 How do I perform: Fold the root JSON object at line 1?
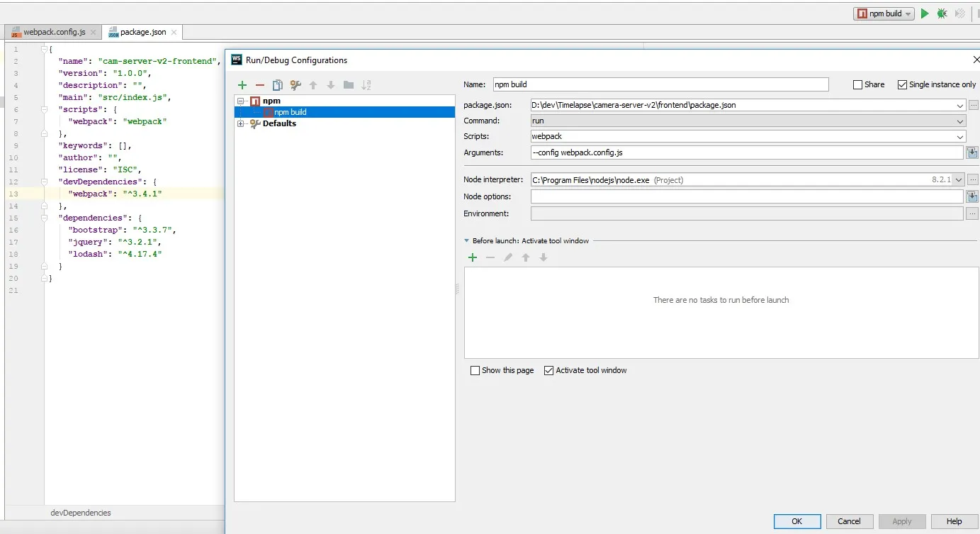tap(44, 50)
